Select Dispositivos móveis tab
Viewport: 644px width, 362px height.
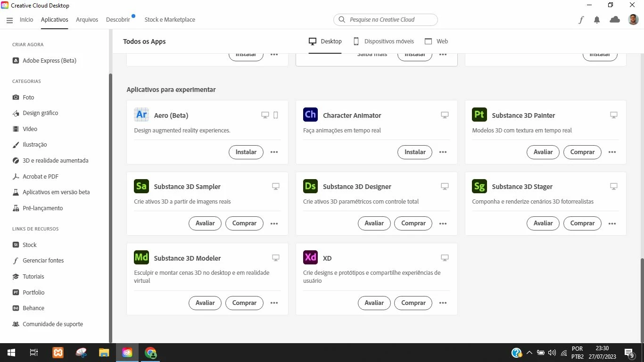[384, 41]
